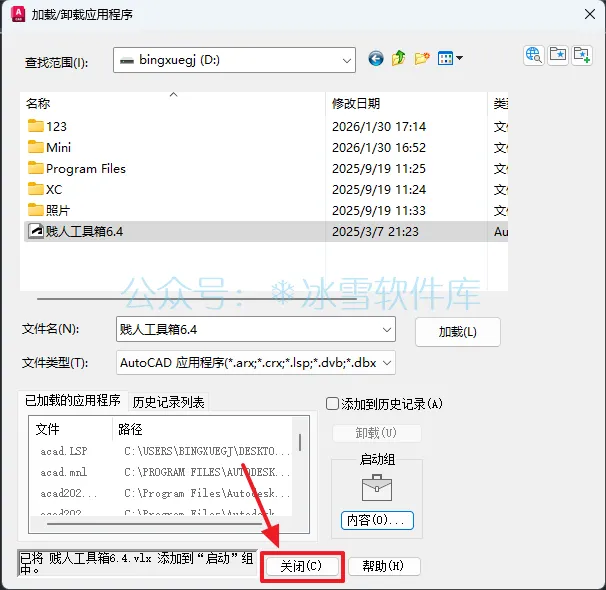Click the 卸载(U) button
Screen dimensions: 606x590
(x=376, y=433)
